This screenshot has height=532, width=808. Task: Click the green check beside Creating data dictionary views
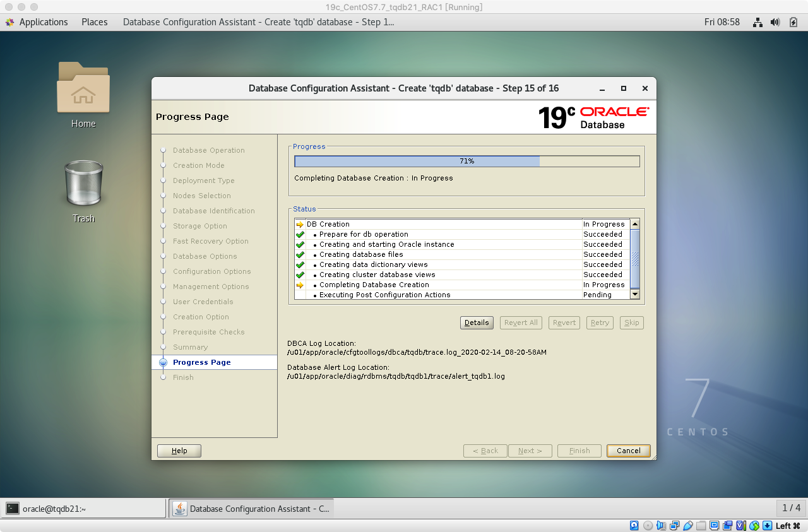point(300,264)
